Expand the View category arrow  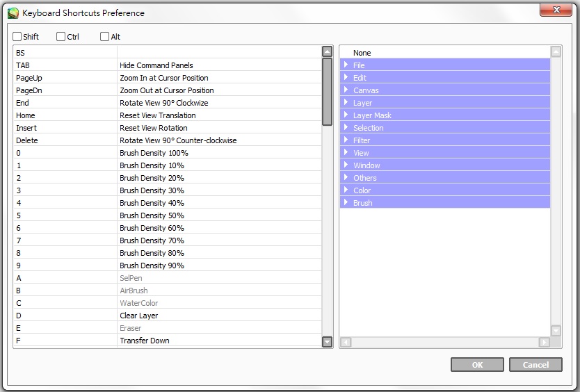point(346,152)
